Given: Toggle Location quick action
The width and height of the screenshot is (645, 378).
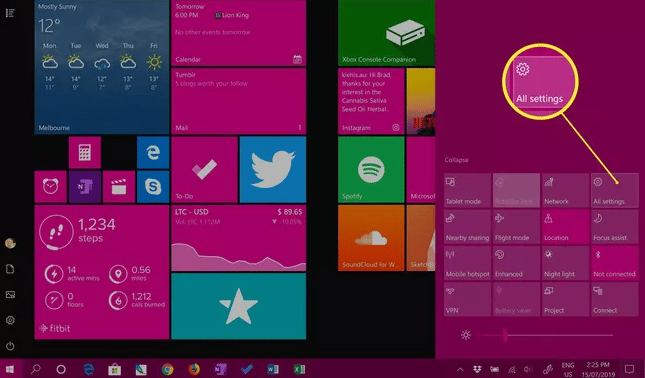Looking at the screenshot, I should [565, 227].
